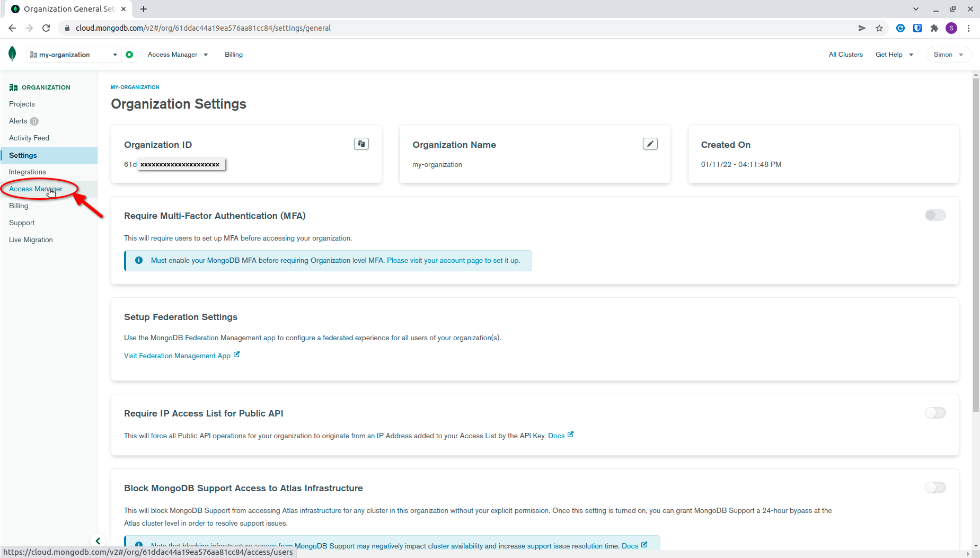Image resolution: width=980 pixels, height=558 pixels.
Task: Open Live Migration in sidebar
Action: pyautogui.click(x=31, y=240)
